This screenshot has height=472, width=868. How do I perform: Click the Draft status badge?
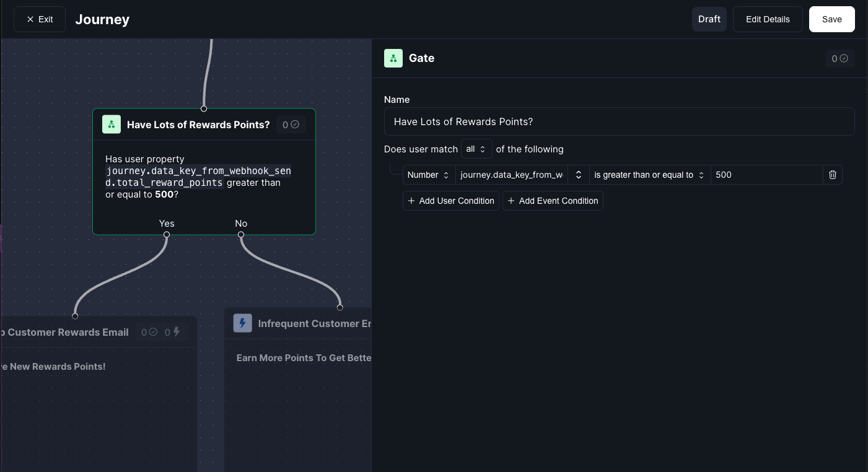(x=709, y=19)
